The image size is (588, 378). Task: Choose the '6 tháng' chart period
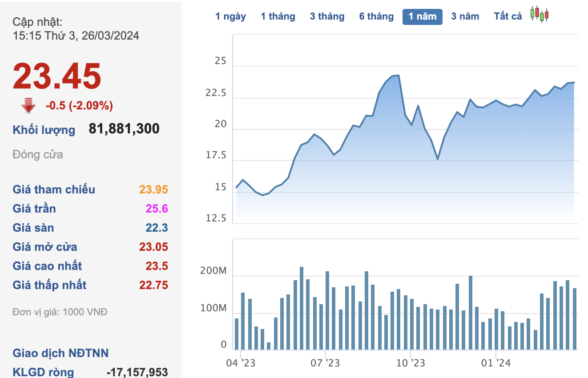376,16
